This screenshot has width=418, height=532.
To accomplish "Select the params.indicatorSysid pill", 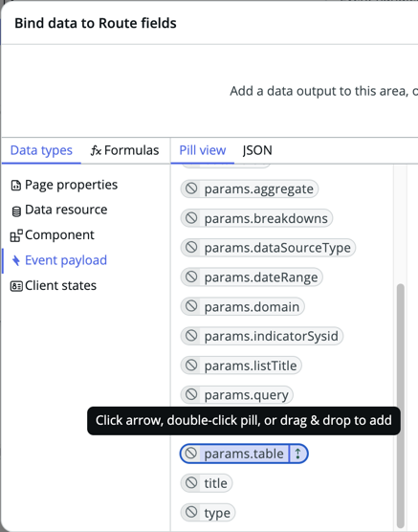I will tap(261, 336).
